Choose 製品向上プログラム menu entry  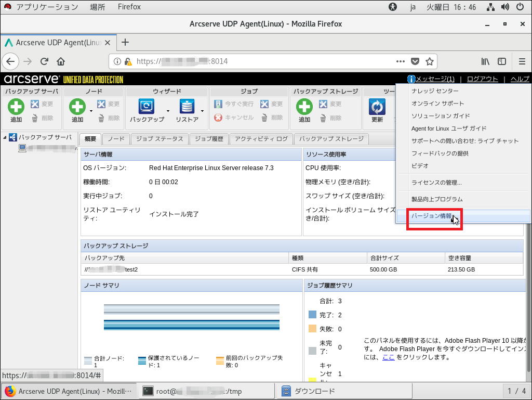(437, 199)
